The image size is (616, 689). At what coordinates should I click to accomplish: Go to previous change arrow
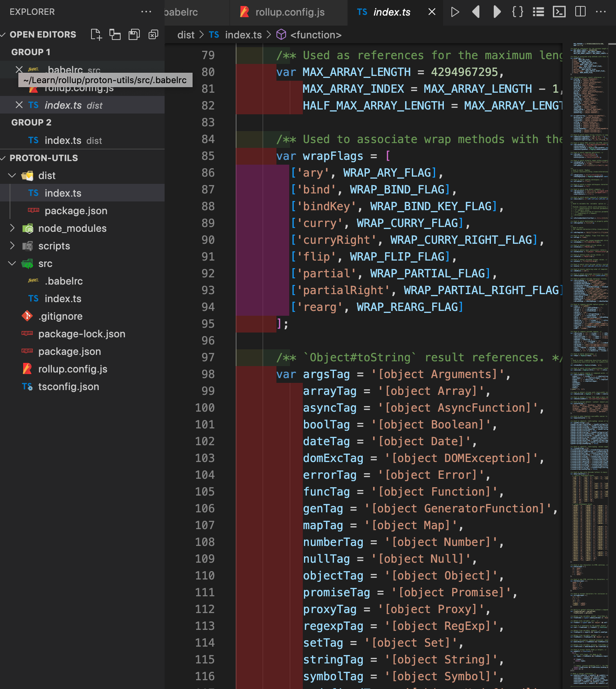coord(476,12)
